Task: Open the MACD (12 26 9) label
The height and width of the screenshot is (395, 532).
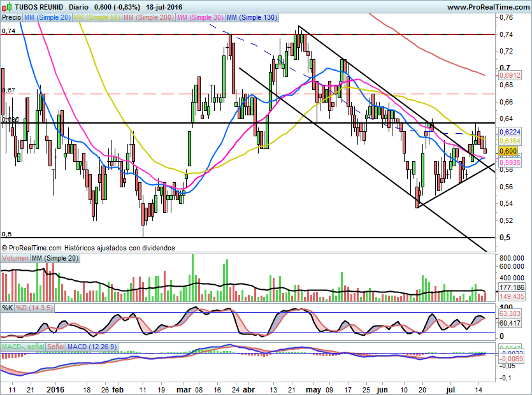Action: pyautogui.click(x=92, y=346)
